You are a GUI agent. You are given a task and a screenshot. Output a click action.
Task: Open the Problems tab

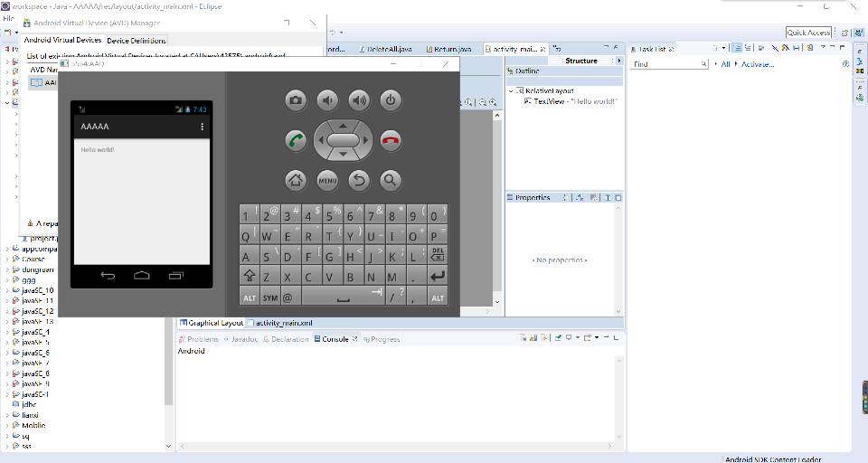203,339
